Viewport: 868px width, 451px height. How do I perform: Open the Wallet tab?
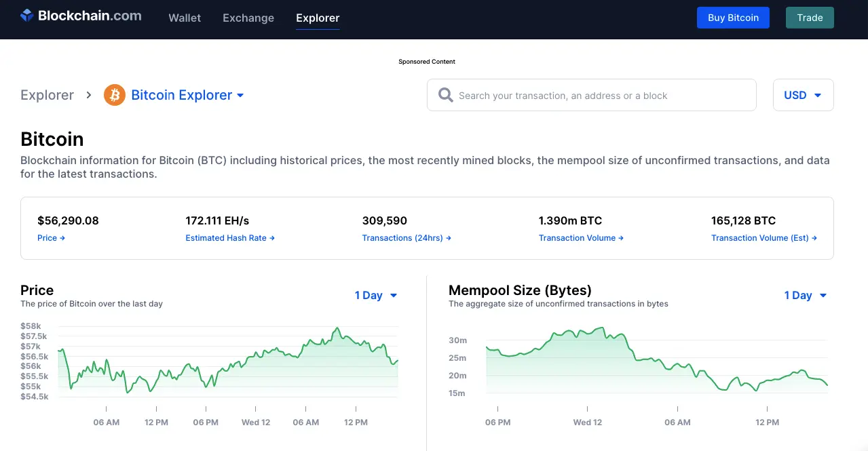[185, 18]
